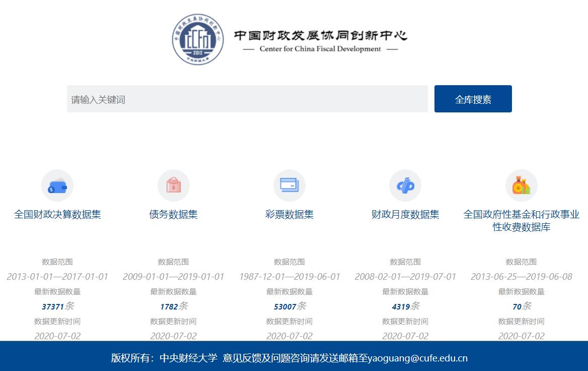Viewport: 588px width, 371px height.
Task: Click 最新数据数量 label under 债务数据集
Action: point(173,291)
